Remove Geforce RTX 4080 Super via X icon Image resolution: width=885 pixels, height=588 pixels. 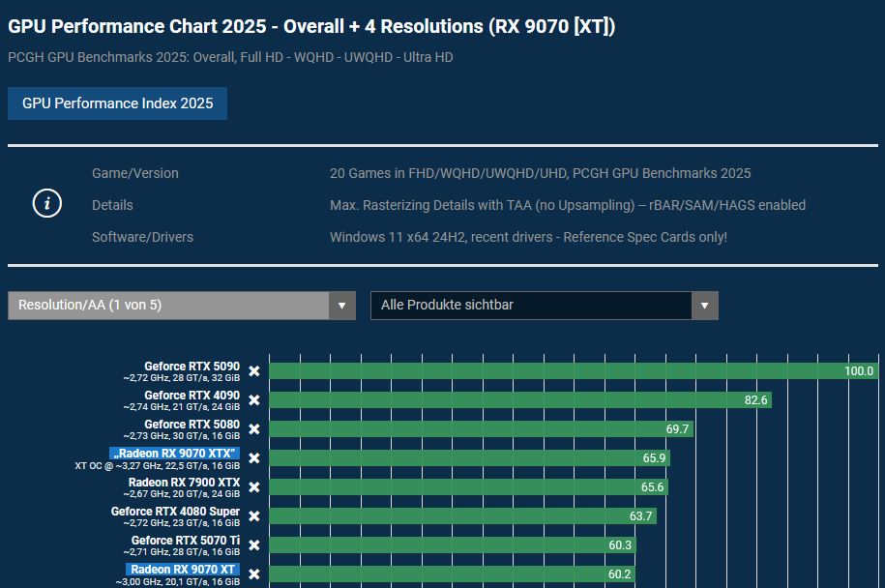(x=254, y=516)
